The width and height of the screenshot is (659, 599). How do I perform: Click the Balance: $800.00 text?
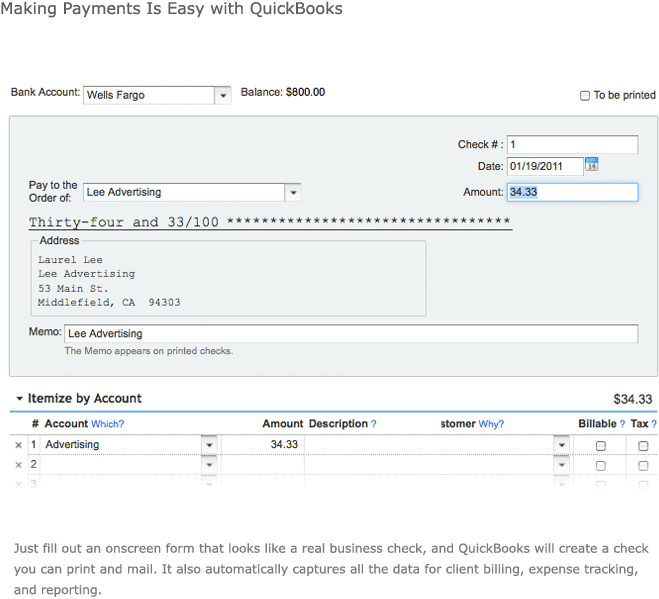283,92
